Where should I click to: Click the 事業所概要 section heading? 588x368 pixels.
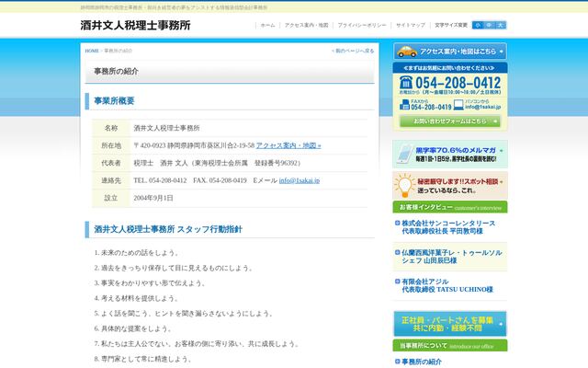[114, 101]
